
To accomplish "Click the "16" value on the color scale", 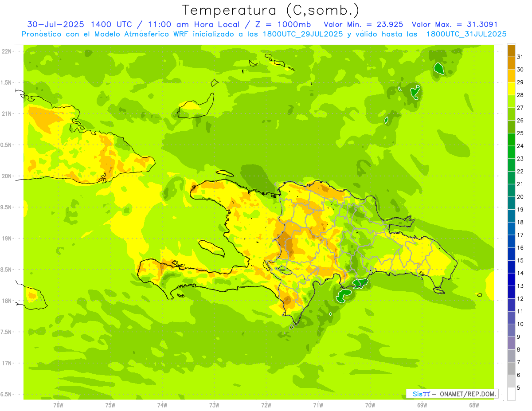I will coord(520,248).
